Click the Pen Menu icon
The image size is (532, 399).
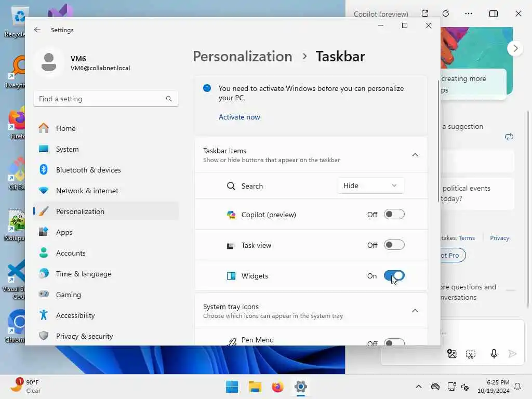tap(232, 342)
